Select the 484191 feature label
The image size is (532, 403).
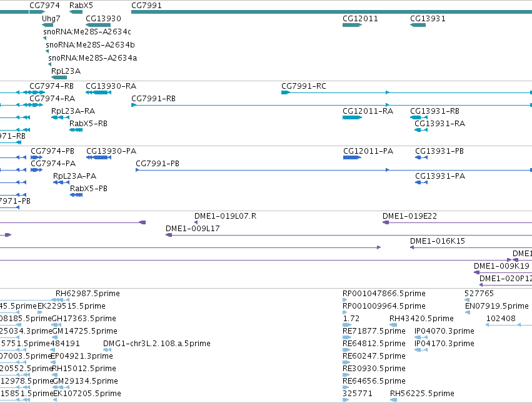65,344
